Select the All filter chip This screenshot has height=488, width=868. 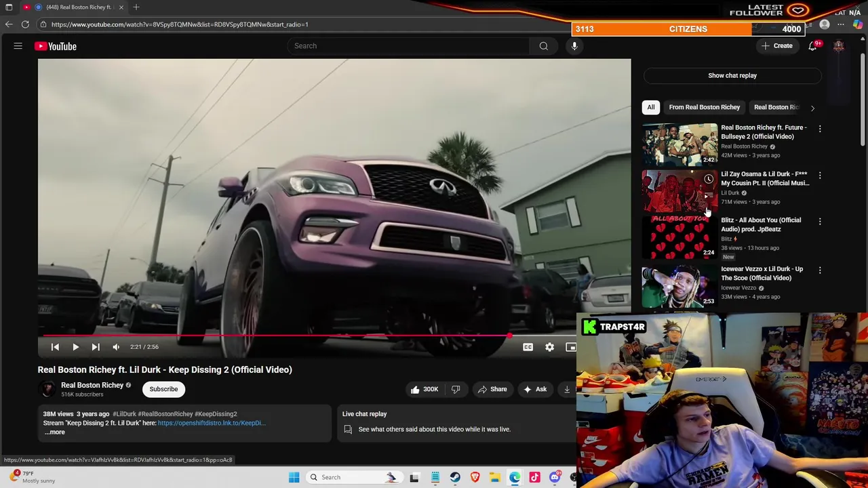(650, 107)
